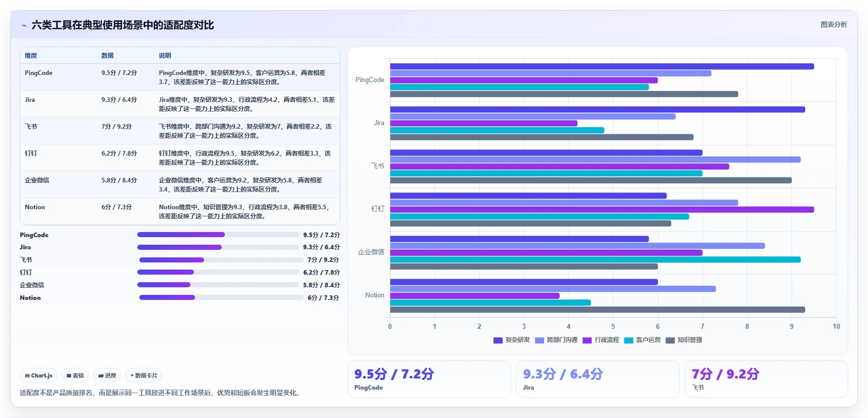This screenshot has height=418, width=868.
Task: Select the Notion table row name
Action: 35,207
